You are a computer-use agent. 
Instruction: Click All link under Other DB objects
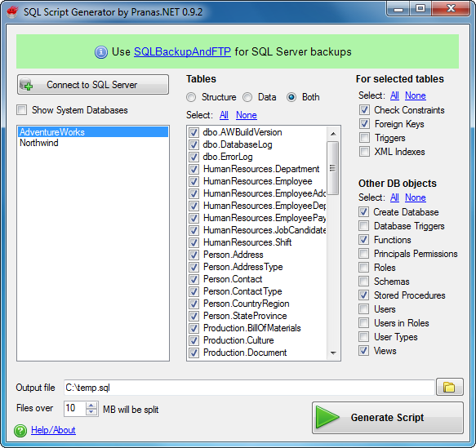(394, 197)
